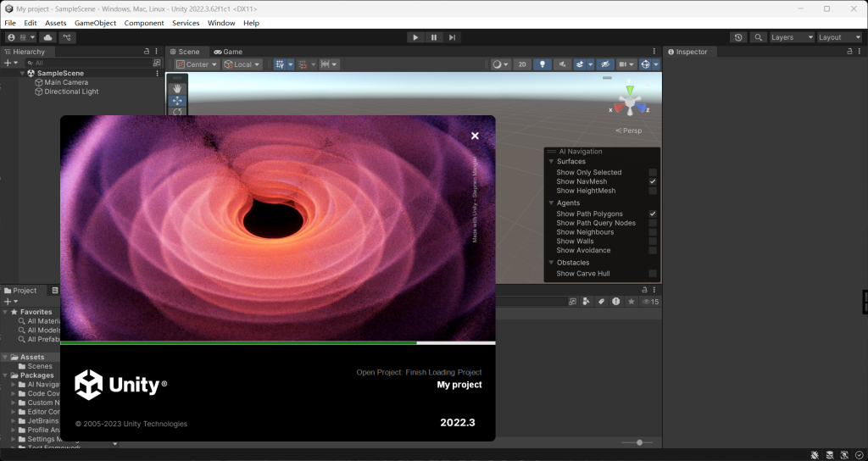Click the green Y axis of orientation gizmo
Image resolution: width=868 pixels, height=461 pixels.
click(630, 90)
